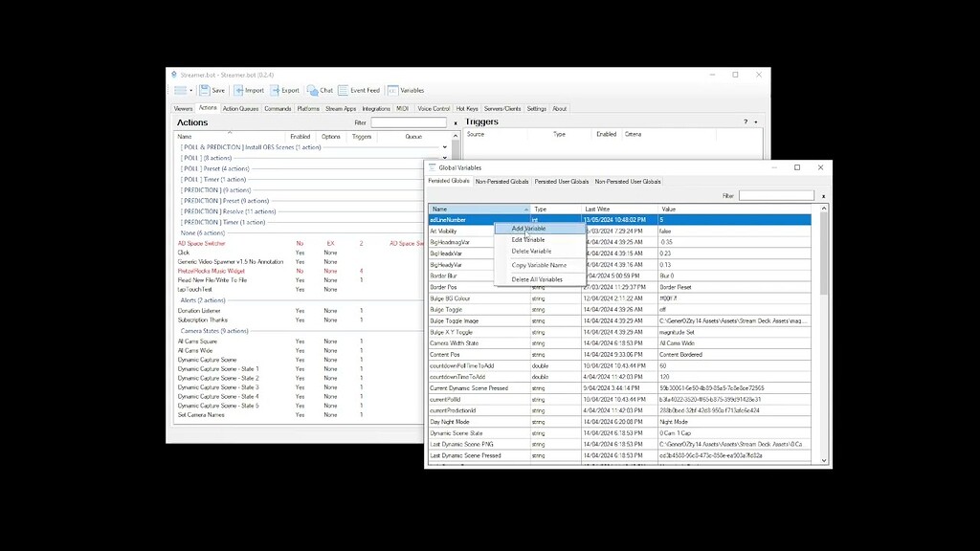
Task: Click the Queue column header in Actions
Action: point(413,137)
